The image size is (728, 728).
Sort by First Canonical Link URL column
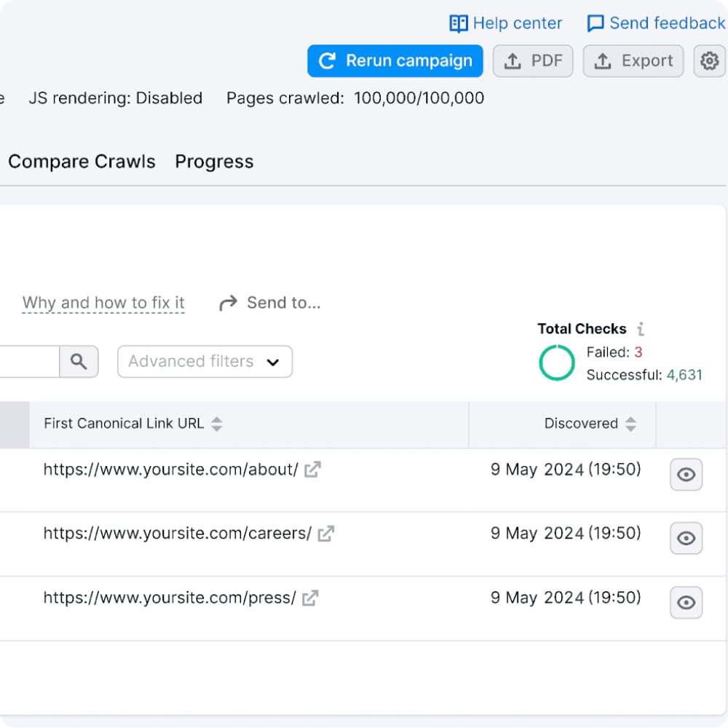(x=216, y=424)
